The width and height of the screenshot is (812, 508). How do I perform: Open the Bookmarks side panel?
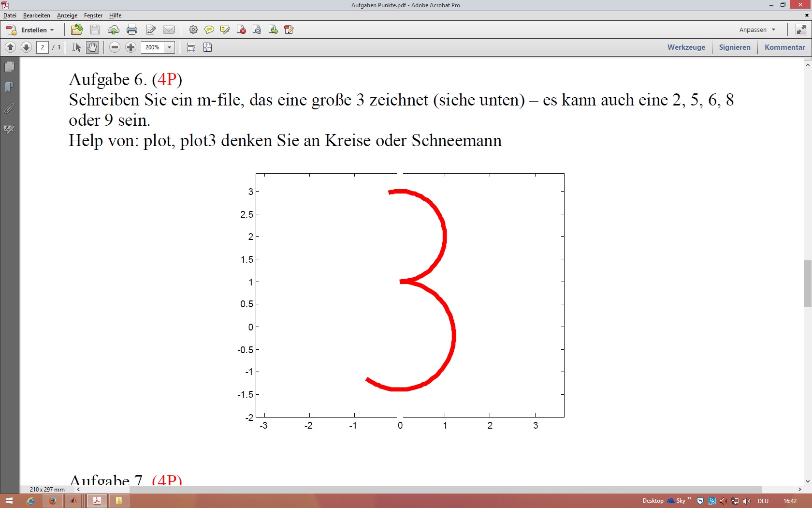(x=9, y=88)
